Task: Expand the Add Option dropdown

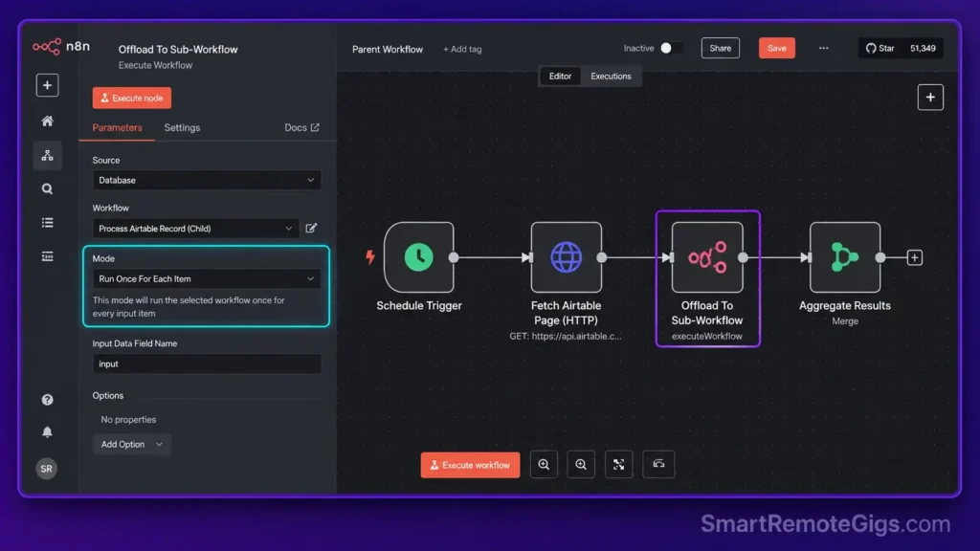Action: coord(131,444)
